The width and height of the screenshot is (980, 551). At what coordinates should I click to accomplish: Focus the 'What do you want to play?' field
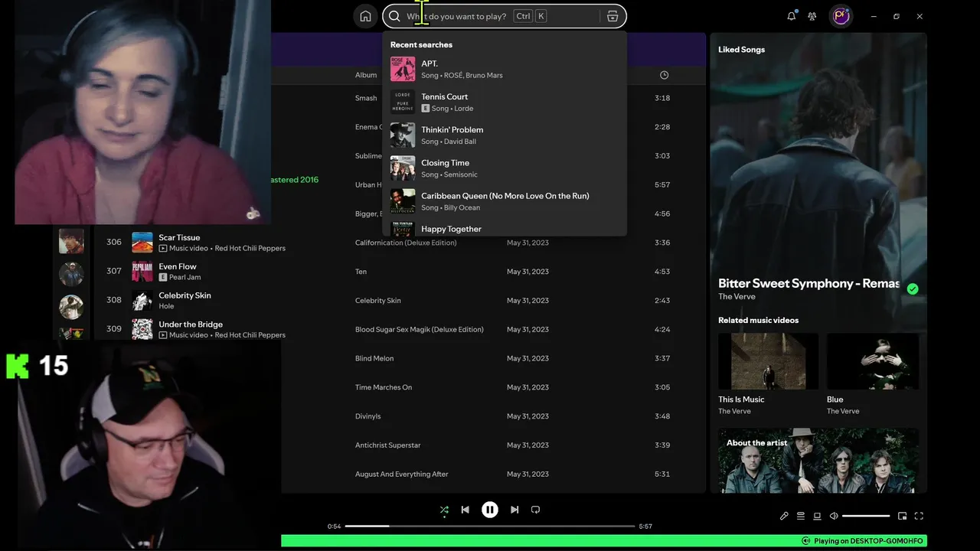point(503,16)
